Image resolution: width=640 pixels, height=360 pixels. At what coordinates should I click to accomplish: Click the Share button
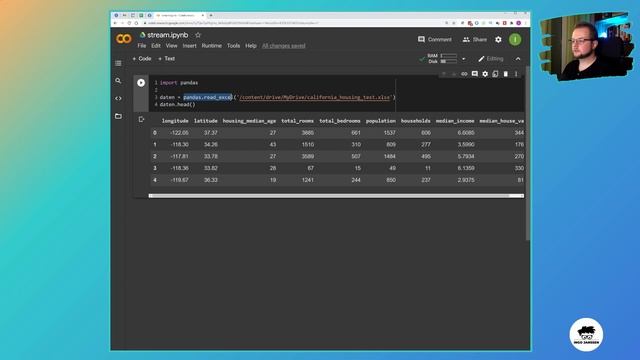pyautogui.click(x=475, y=40)
